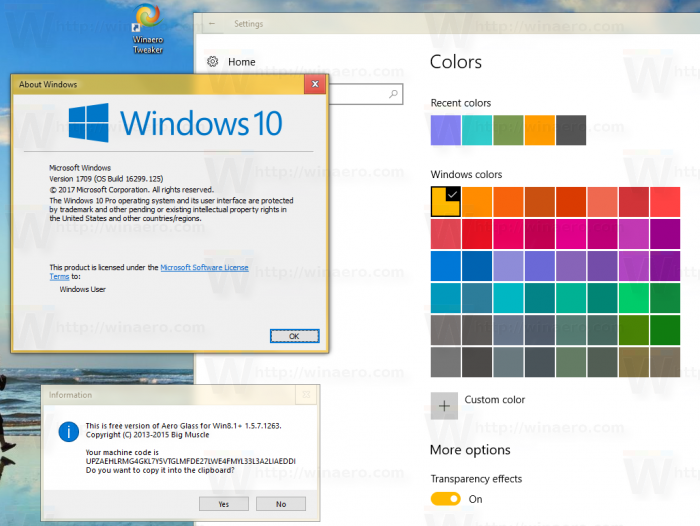Click OK in About Windows dialog
The height and width of the screenshot is (526, 700).
[295, 336]
